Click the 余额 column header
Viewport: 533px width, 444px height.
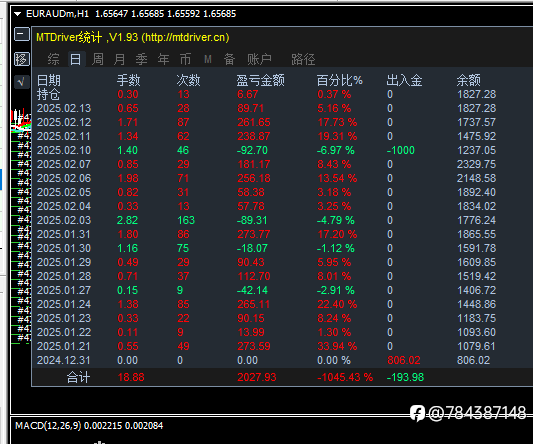pos(468,81)
